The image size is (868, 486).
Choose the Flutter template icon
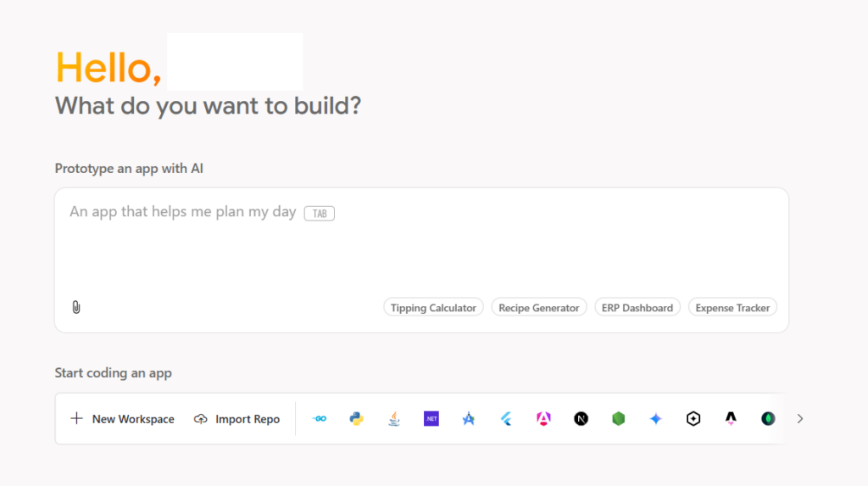coord(506,419)
